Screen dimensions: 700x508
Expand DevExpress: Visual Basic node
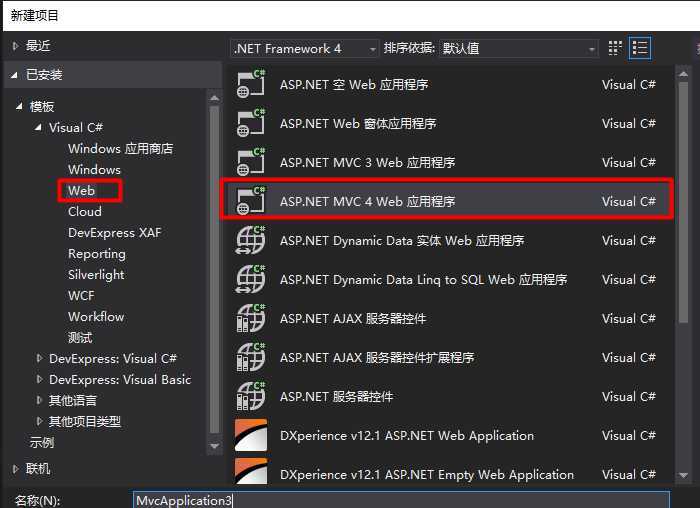pyautogui.click(x=39, y=379)
